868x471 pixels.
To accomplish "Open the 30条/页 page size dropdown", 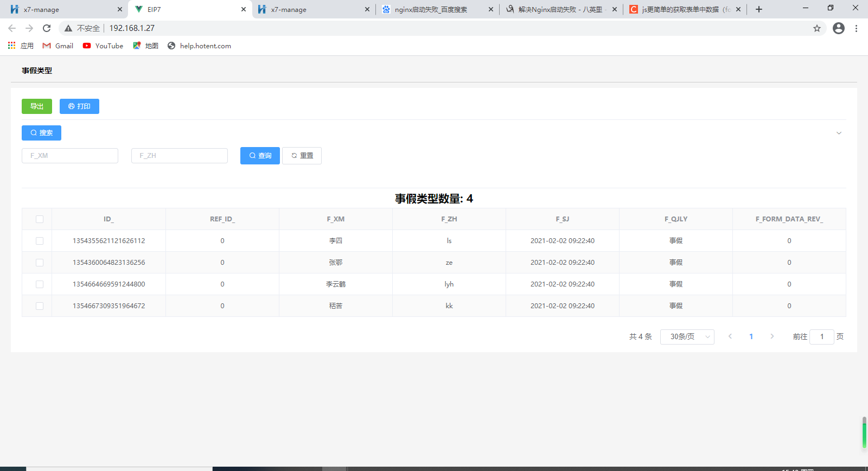I will coord(687,337).
